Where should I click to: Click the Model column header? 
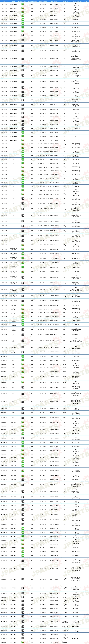[14, 1]
